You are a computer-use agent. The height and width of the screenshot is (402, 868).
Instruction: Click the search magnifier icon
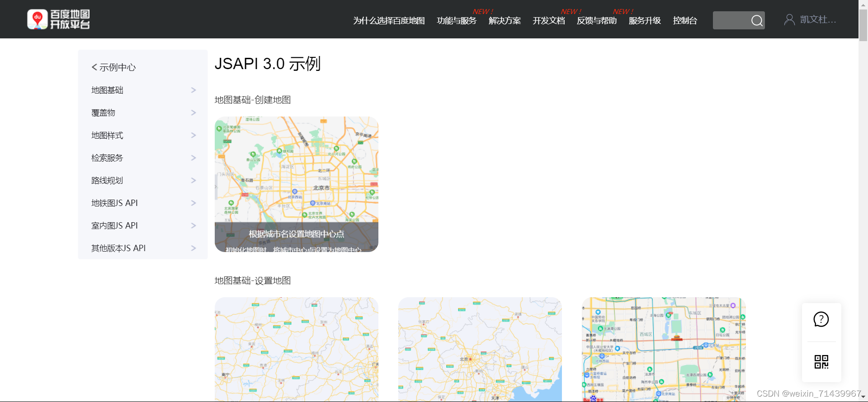click(x=756, y=20)
